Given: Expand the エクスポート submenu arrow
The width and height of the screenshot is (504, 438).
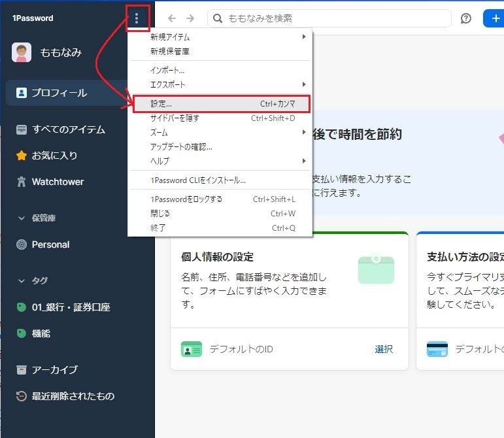Looking at the screenshot, I should [x=304, y=84].
